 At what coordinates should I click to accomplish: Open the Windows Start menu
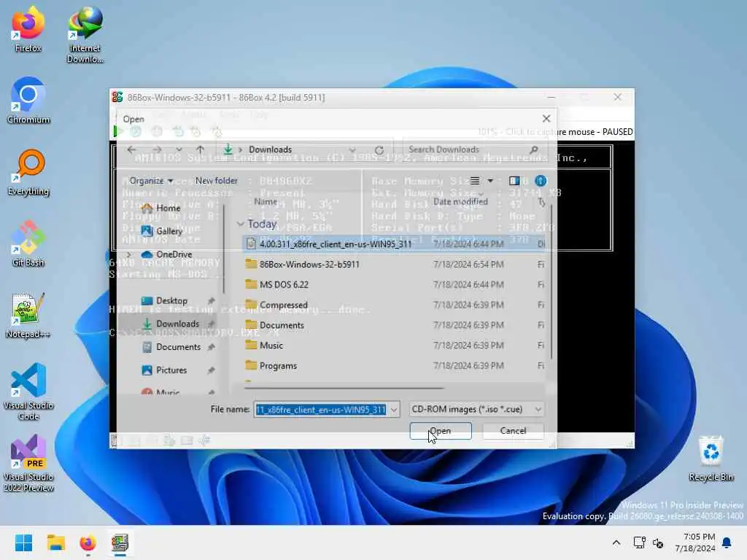coord(23,542)
